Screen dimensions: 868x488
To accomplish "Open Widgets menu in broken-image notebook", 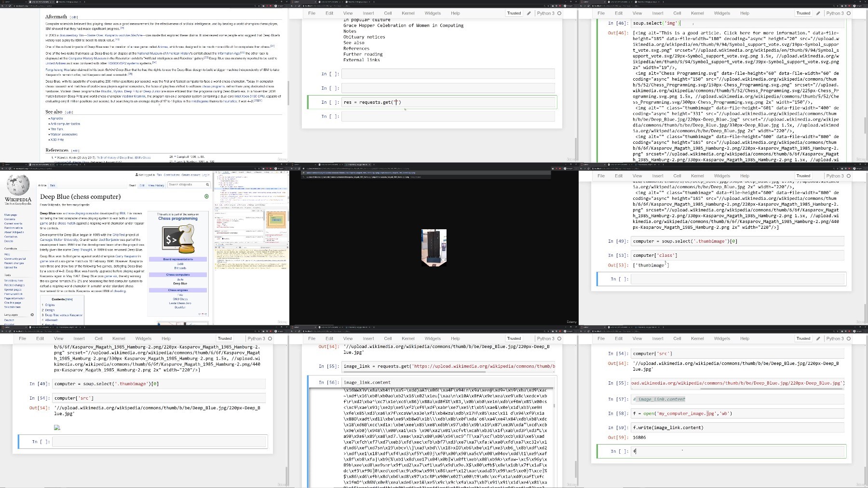I will [x=143, y=339].
